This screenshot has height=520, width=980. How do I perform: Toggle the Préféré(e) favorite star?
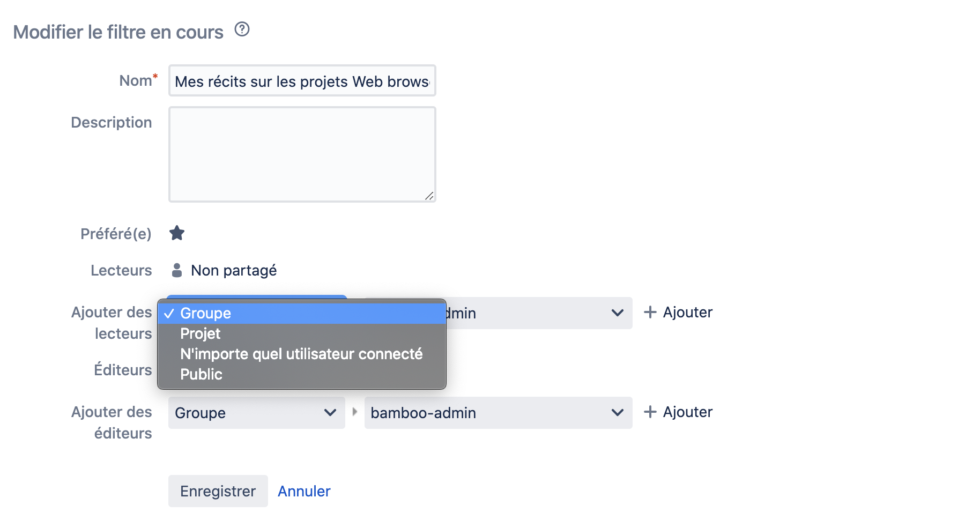point(177,233)
